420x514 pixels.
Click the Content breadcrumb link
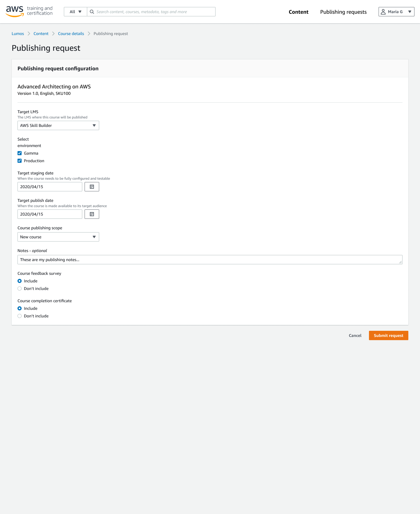pos(41,34)
